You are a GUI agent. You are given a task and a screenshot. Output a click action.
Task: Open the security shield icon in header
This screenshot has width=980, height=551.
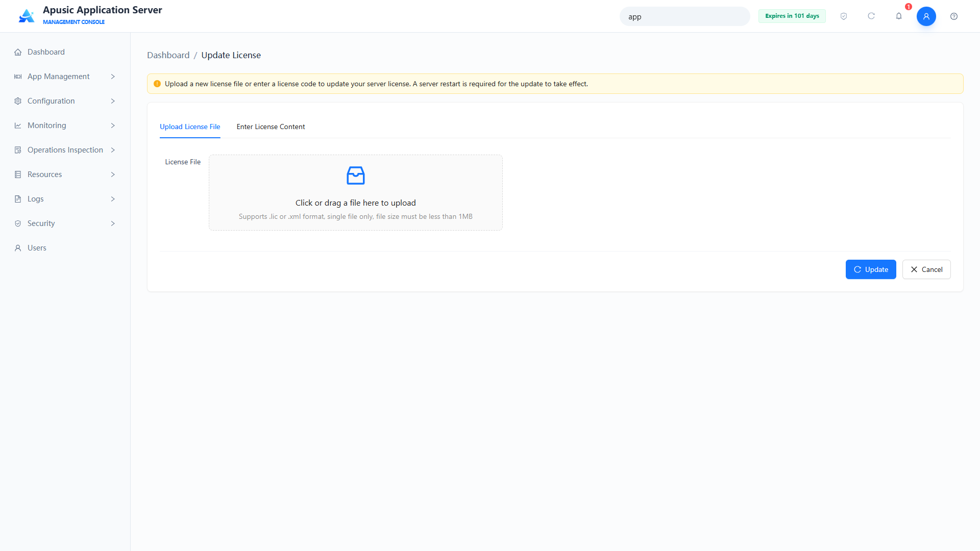(844, 16)
